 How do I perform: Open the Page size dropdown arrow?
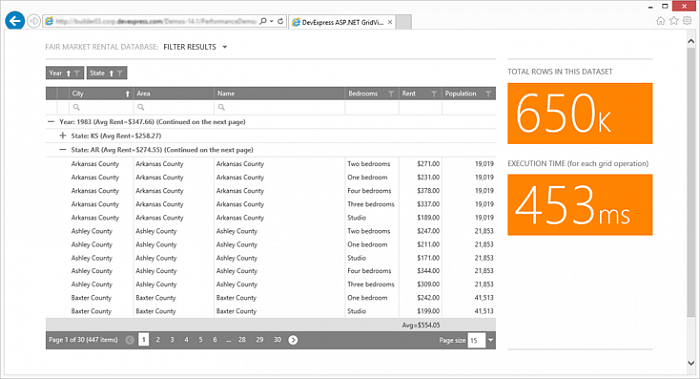tap(491, 340)
